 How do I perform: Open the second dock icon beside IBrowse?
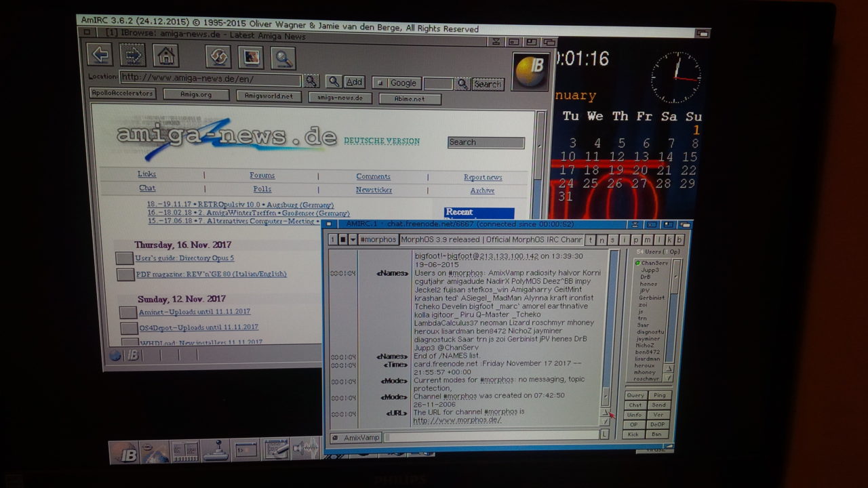[x=155, y=452]
